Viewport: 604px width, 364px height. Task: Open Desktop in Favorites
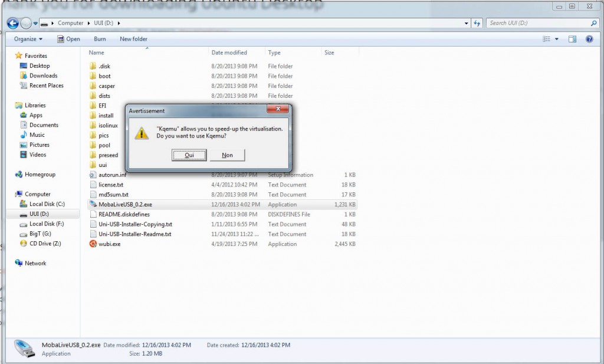(40, 66)
